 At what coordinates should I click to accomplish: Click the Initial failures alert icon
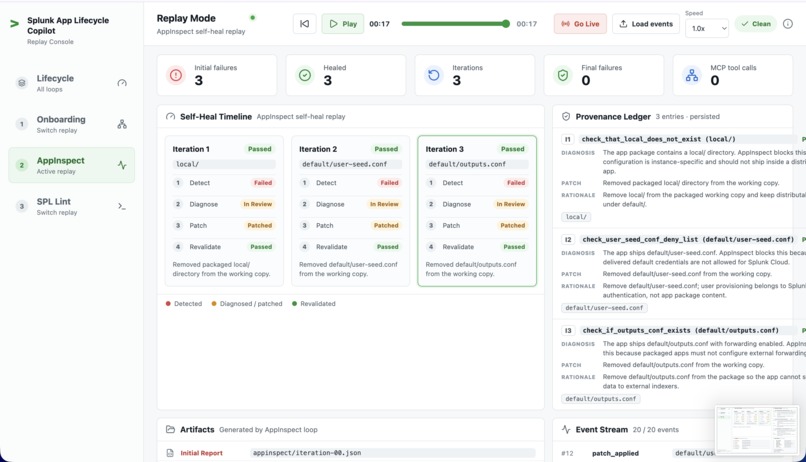tap(176, 75)
